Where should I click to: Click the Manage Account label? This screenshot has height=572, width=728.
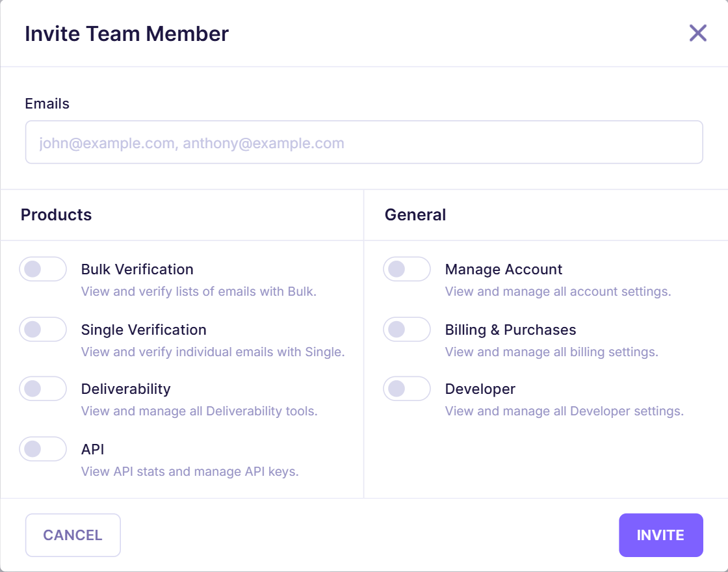[503, 269]
